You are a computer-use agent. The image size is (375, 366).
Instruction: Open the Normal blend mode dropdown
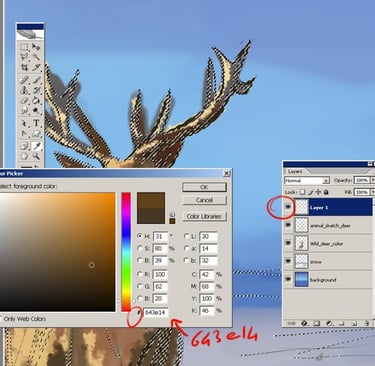point(307,180)
